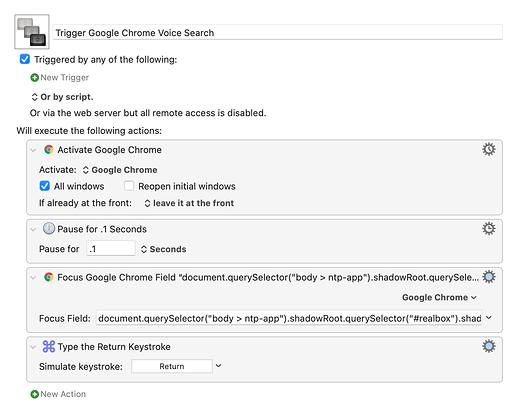Screen dimensions: 517x413
Task: Click command-key icon of Return Keystroke action
Action: pyautogui.click(x=49, y=347)
